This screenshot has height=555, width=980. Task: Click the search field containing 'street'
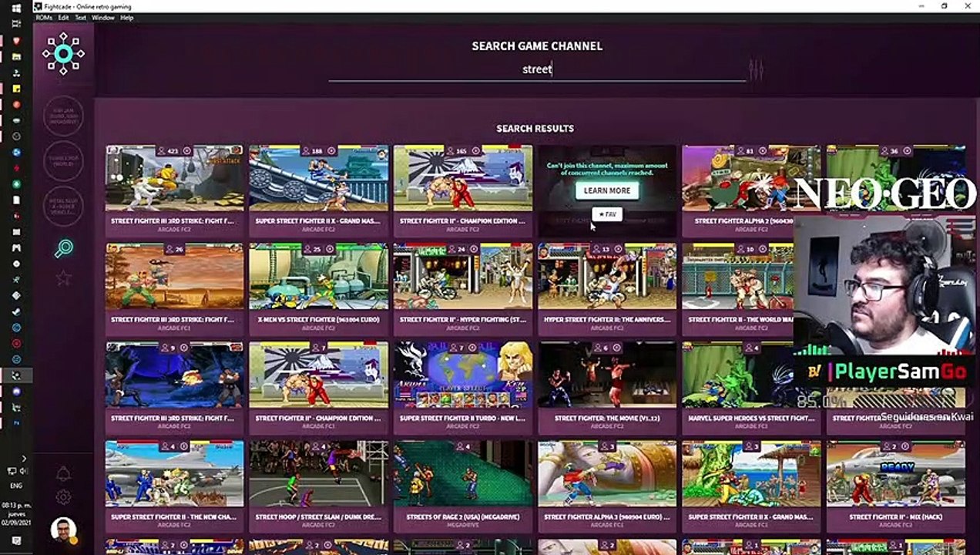(x=537, y=69)
